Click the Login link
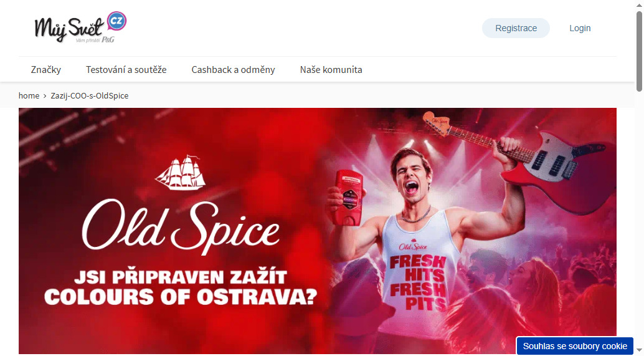The image size is (644, 356). tap(580, 28)
